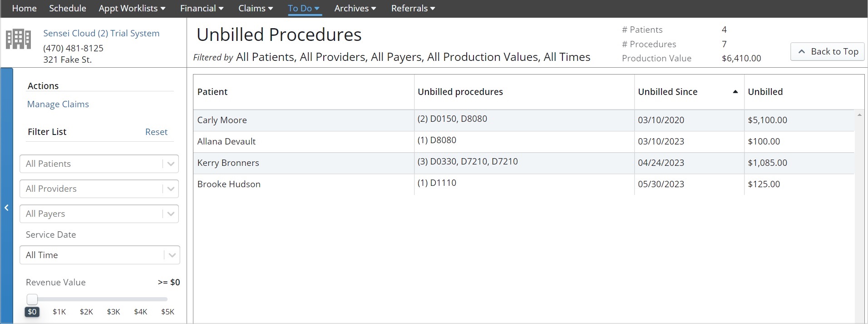
Task: Reset the filter list
Action: 156,132
